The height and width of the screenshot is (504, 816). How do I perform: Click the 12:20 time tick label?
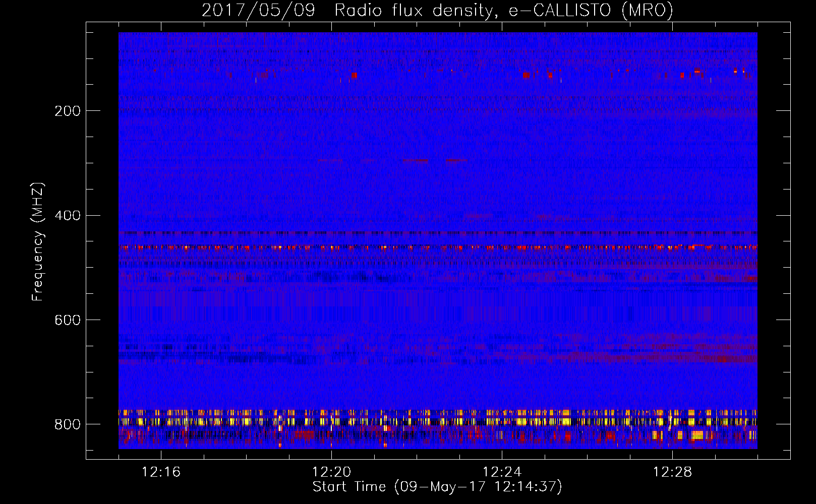pos(331,472)
